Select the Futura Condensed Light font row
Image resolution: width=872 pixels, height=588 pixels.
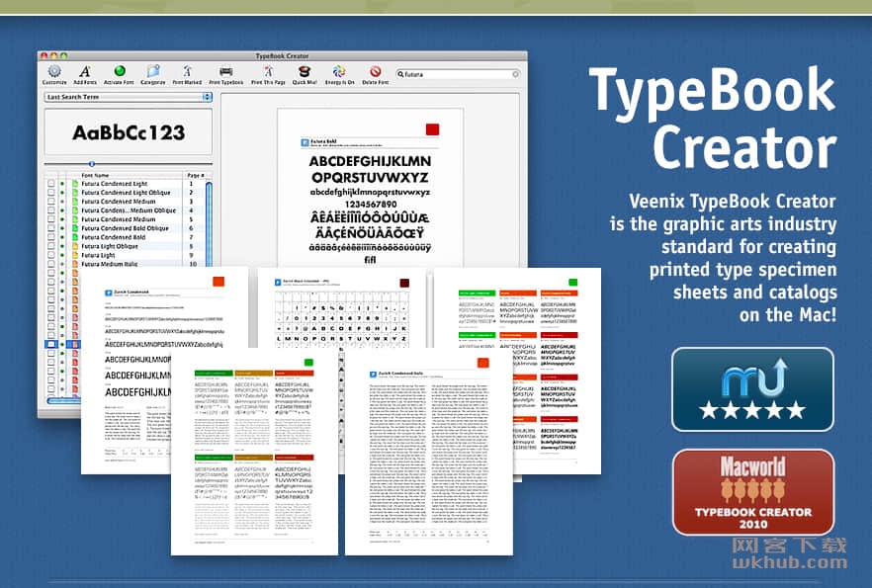tap(127, 184)
